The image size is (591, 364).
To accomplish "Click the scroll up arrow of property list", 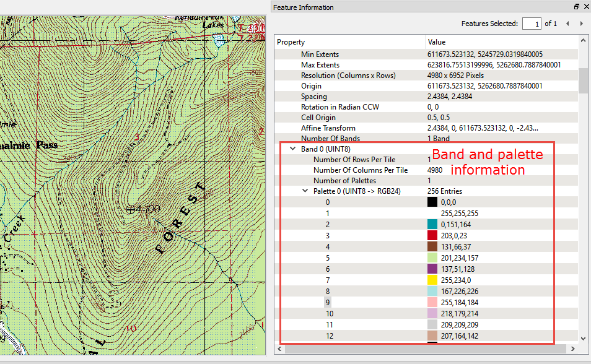I will pyautogui.click(x=583, y=41).
